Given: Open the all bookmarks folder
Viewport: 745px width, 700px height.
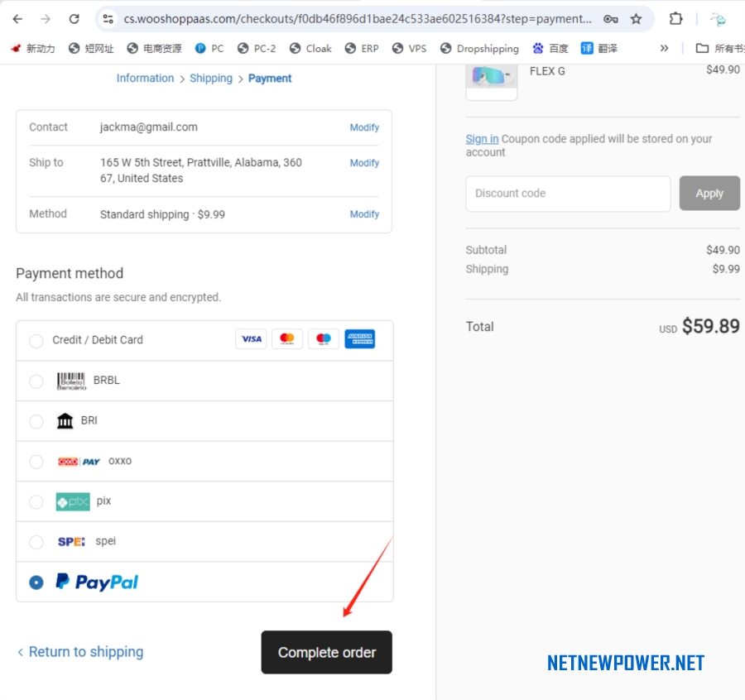Looking at the screenshot, I should [719, 49].
